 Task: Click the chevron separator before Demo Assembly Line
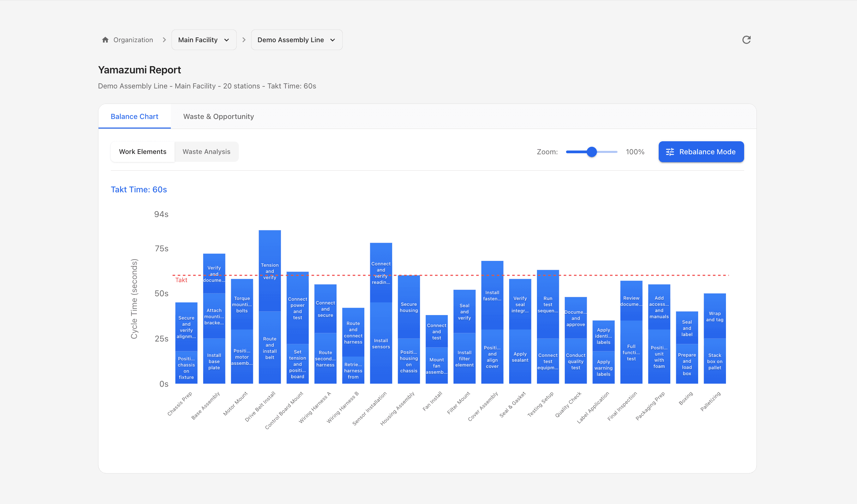[244, 40]
